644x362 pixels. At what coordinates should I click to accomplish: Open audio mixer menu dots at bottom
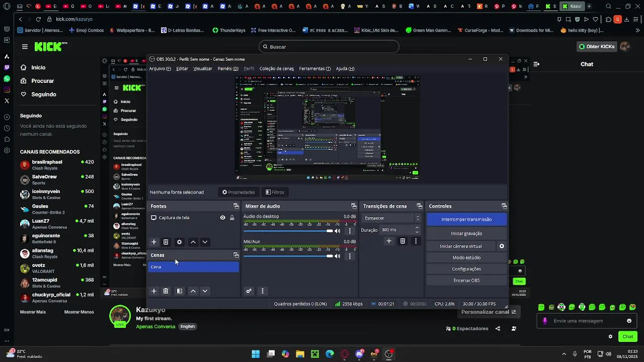pos(262,291)
